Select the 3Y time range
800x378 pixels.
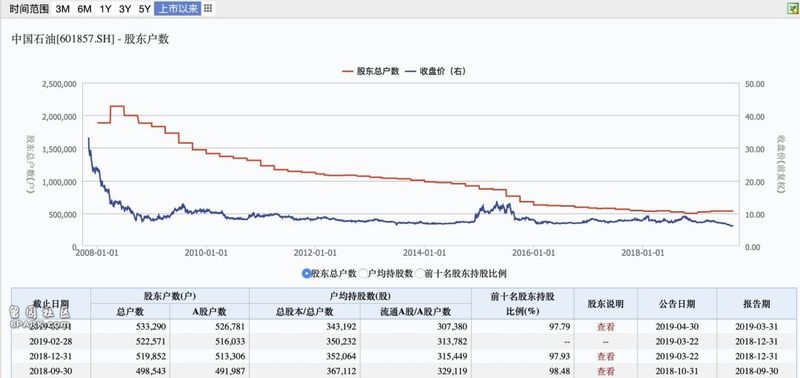pyautogui.click(x=124, y=9)
